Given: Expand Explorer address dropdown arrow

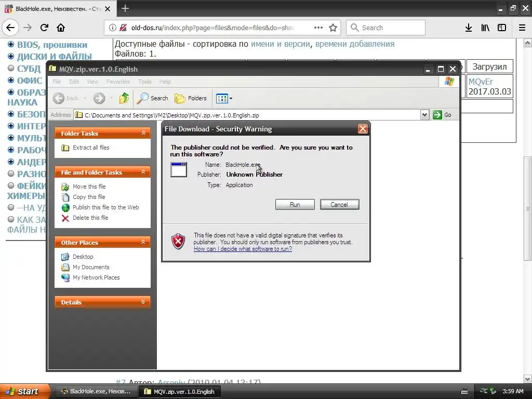Looking at the screenshot, I should tap(424, 115).
